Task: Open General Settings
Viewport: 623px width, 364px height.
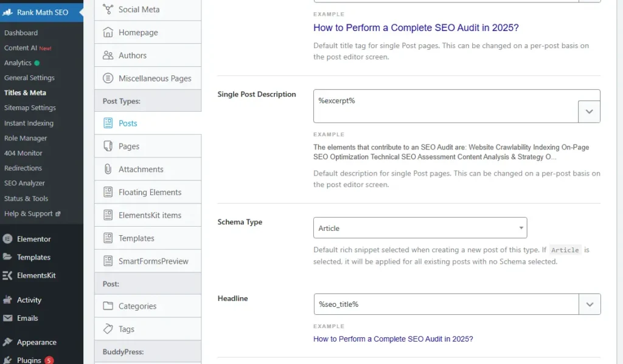Action: [x=29, y=78]
